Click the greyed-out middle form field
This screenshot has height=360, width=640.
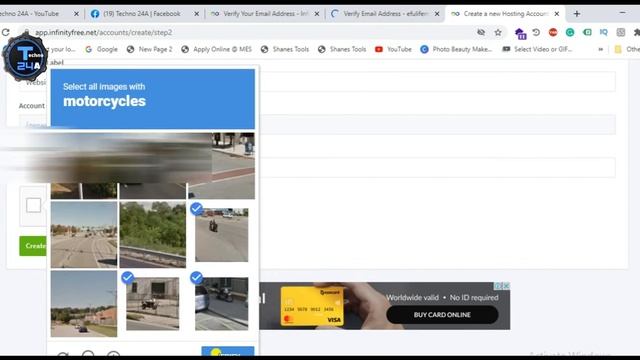pyautogui.click(x=438, y=124)
